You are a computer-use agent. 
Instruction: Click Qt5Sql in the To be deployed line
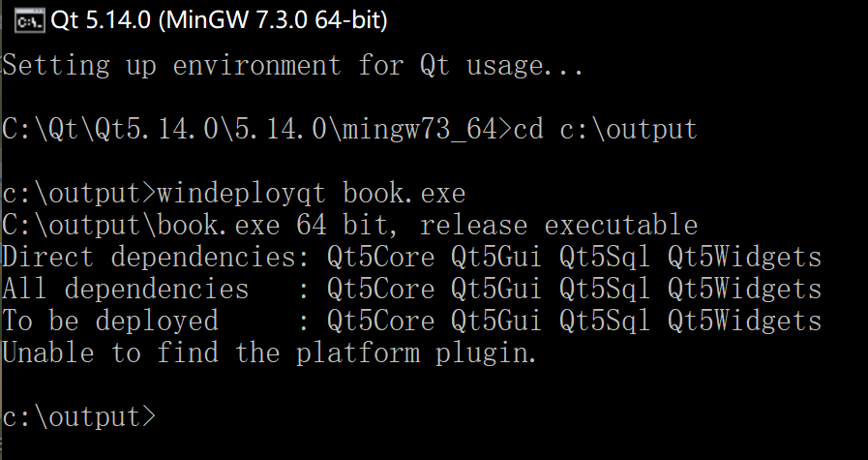[605, 322]
